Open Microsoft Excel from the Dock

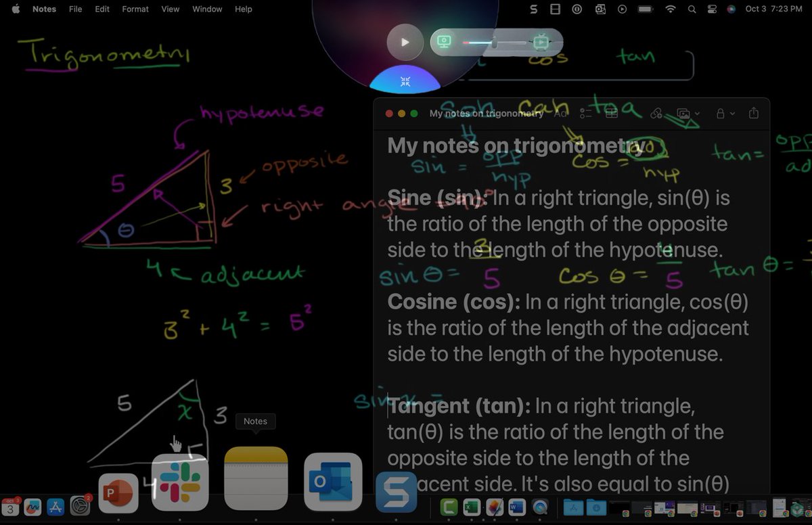(x=472, y=507)
